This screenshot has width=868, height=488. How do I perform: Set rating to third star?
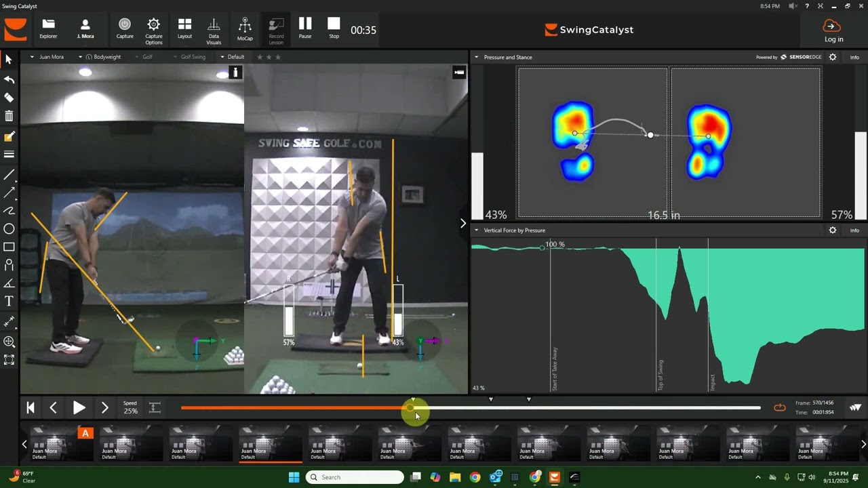click(278, 57)
